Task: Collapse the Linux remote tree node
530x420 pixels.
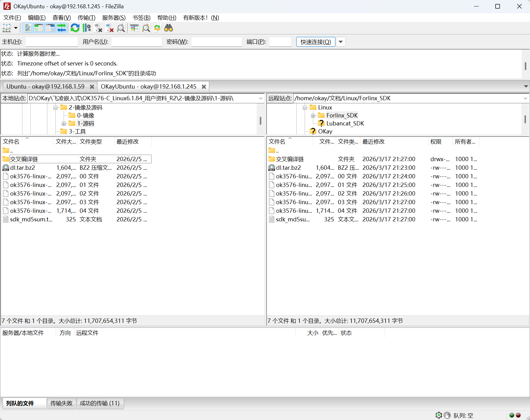Action: 305,108
